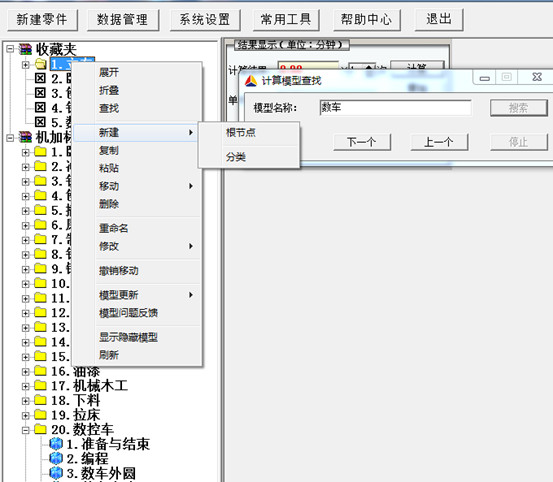Screen dimensions: 553x482
Task: Click the folder icon of 17.机械木工
Action: [x=40, y=385]
